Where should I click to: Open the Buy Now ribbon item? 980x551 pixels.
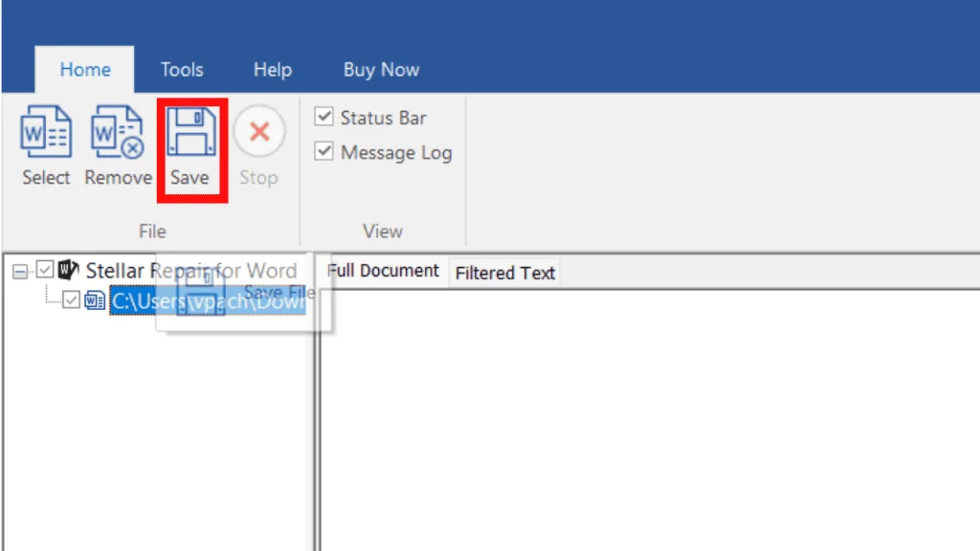click(380, 69)
